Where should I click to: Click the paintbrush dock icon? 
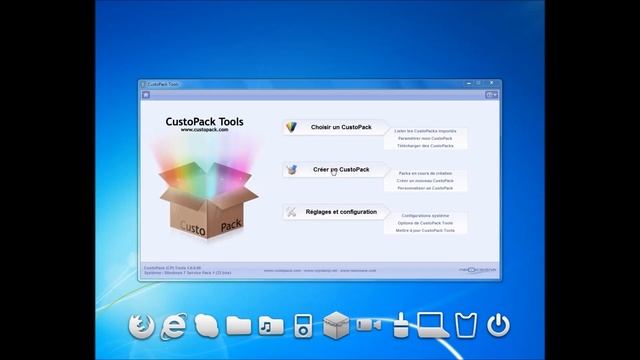point(401,325)
